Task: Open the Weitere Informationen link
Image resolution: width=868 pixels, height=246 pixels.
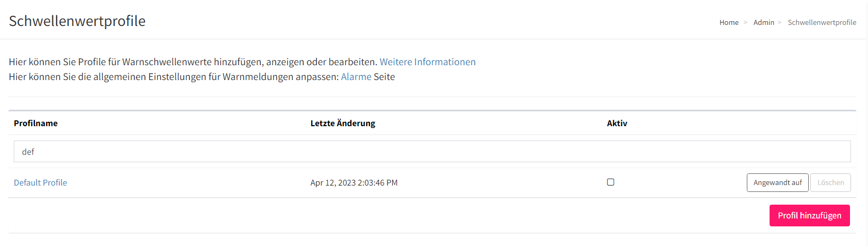Action: click(428, 62)
